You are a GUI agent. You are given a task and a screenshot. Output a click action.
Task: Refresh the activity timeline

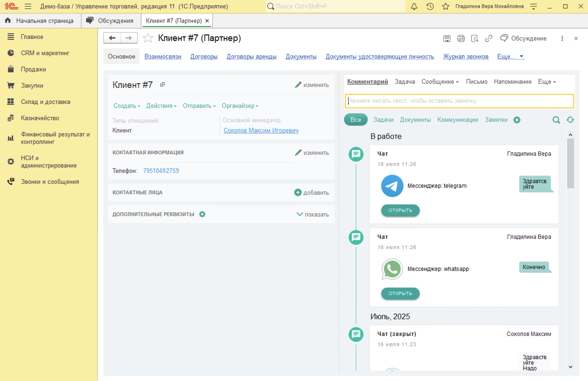570,120
